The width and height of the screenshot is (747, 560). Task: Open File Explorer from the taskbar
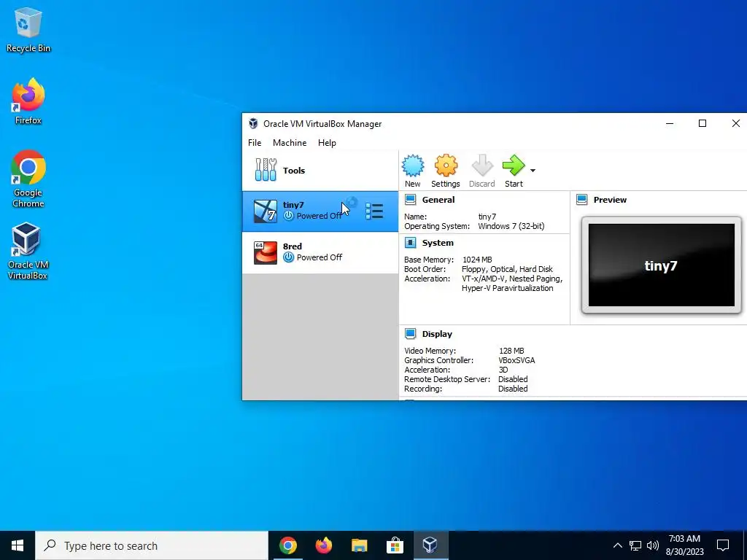360,545
